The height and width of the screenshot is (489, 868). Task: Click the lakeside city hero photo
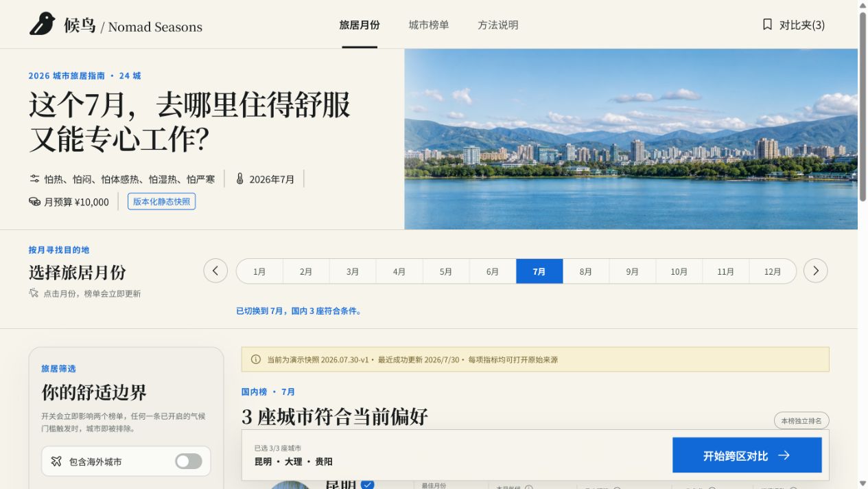[631, 139]
